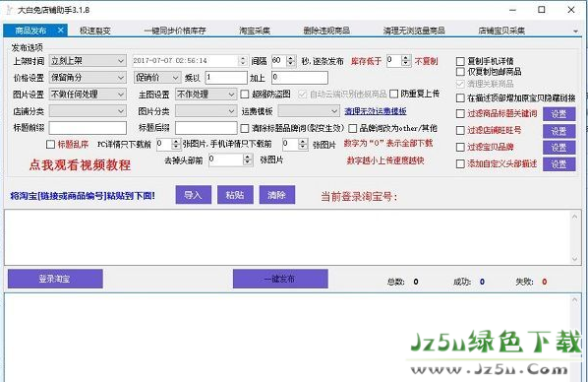Click the log output scrollbar up arrow

click(575, 300)
